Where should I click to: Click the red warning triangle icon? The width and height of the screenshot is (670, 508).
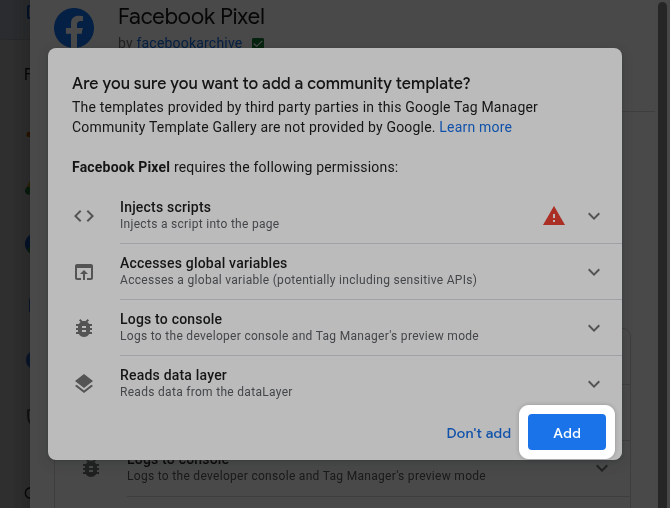coord(554,216)
